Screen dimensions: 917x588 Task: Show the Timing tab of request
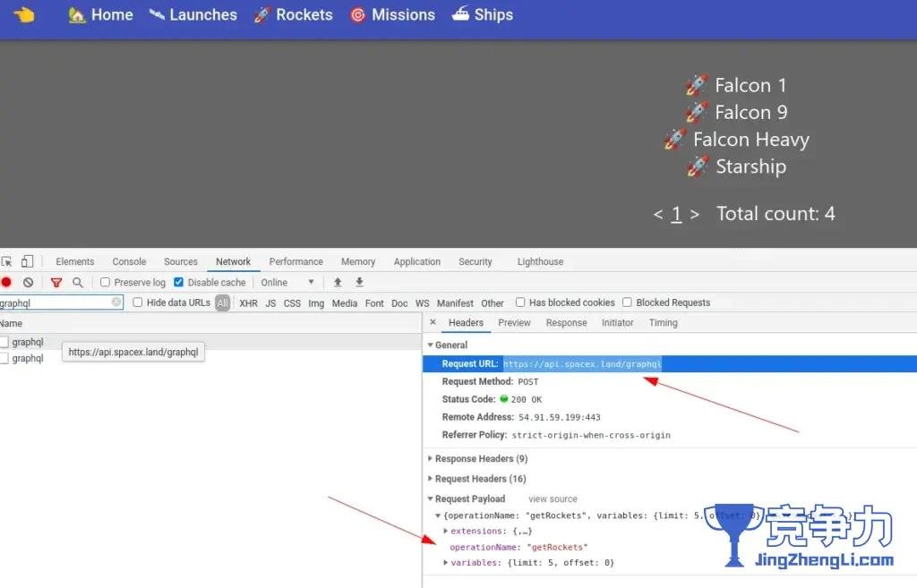point(664,323)
